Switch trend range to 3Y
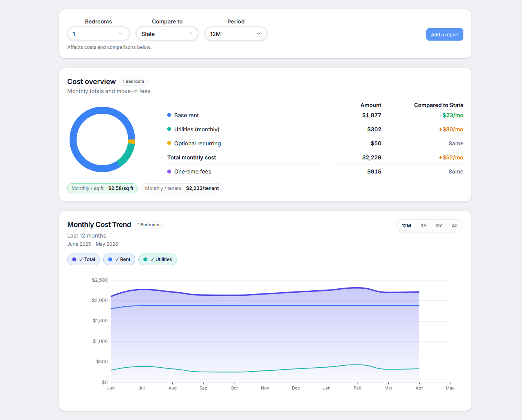The height and width of the screenshot is (420, 522). (424, 226)
